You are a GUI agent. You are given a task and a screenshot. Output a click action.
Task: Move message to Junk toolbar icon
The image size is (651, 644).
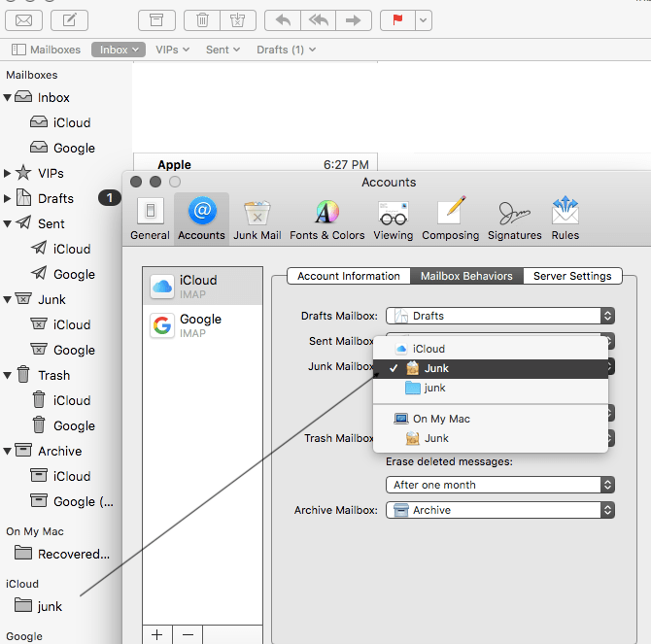click(238, 20)
